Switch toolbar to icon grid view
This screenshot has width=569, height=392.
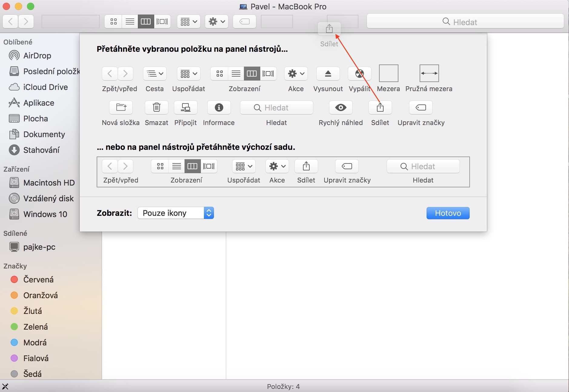114,21
